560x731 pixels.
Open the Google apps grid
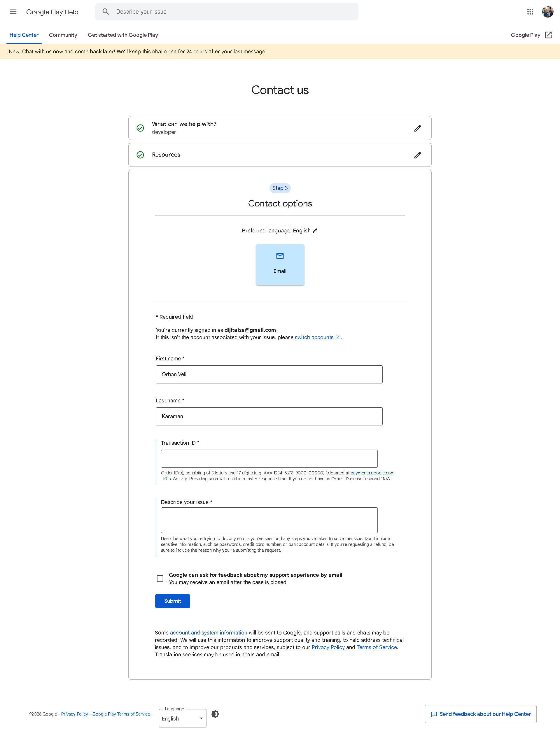[530, 12]
